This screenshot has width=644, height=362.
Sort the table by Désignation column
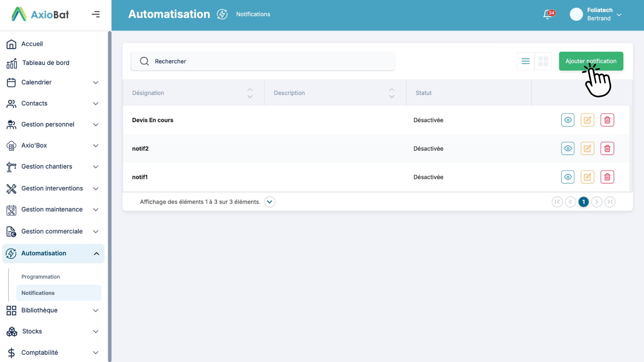pyautogui.click(x=250, y=93)
